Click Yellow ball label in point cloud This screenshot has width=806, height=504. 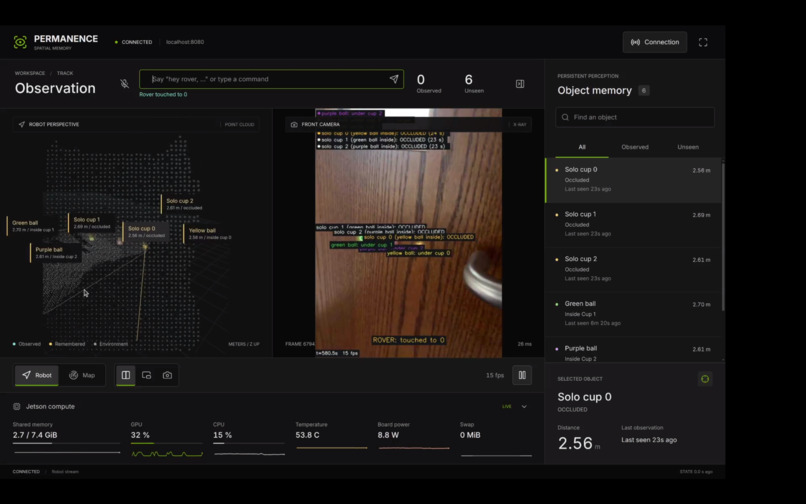(208, 233)
